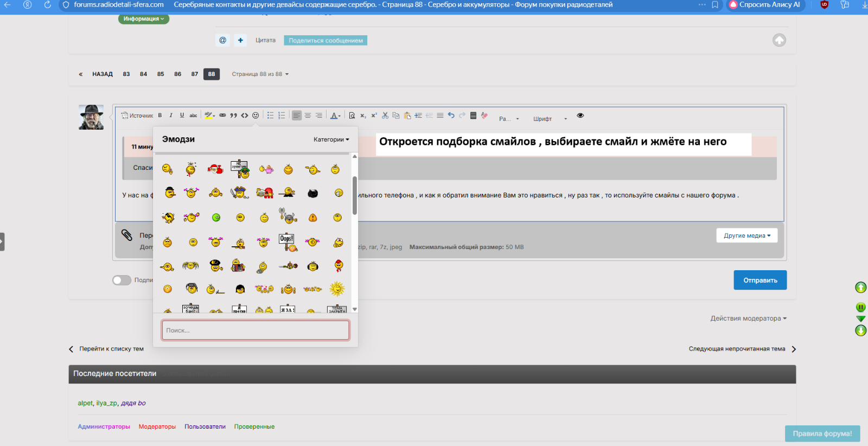Insert a link with the chain icon
Viewport: 868px width, 446px height.
click(222, 116)
